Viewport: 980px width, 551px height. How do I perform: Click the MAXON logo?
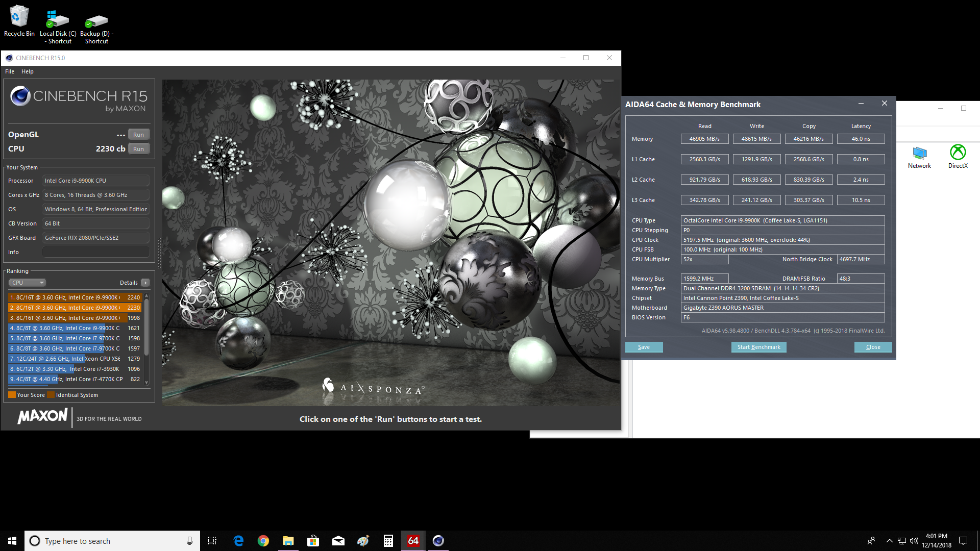click(x=42, y=416)
